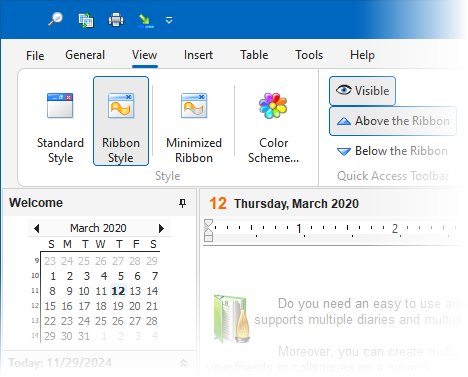Click the magnifier search icon in the quick access toolbar

(x=55, y=19)
